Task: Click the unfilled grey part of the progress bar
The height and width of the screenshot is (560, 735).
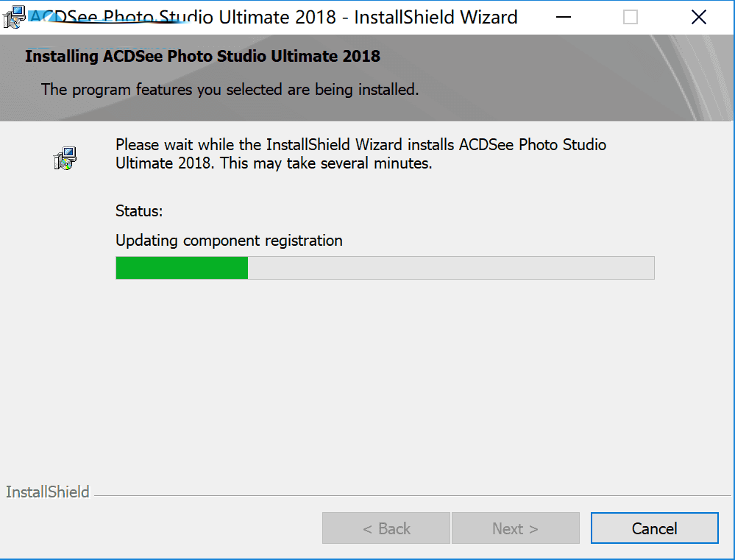Action: [x=450, y=268]
